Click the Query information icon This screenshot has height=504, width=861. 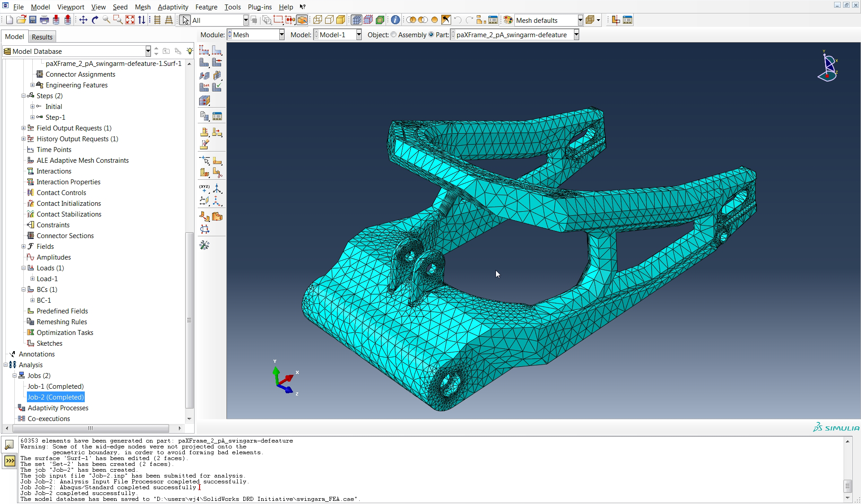coord(395,20)
